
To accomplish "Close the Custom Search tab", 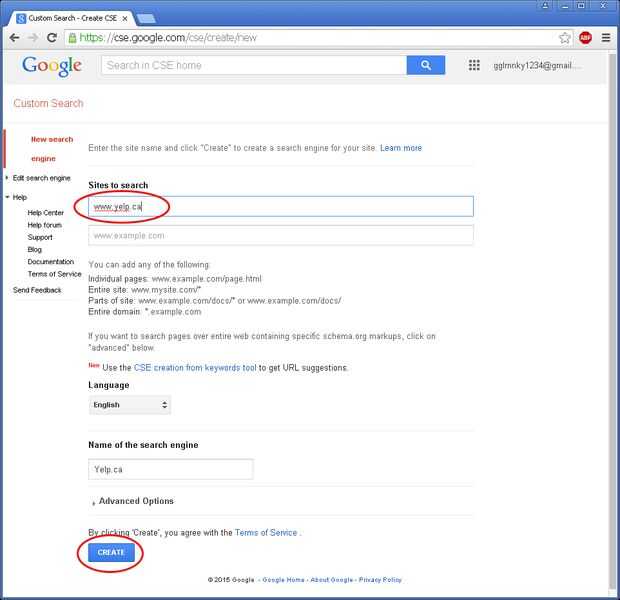I will click(125, 19).
